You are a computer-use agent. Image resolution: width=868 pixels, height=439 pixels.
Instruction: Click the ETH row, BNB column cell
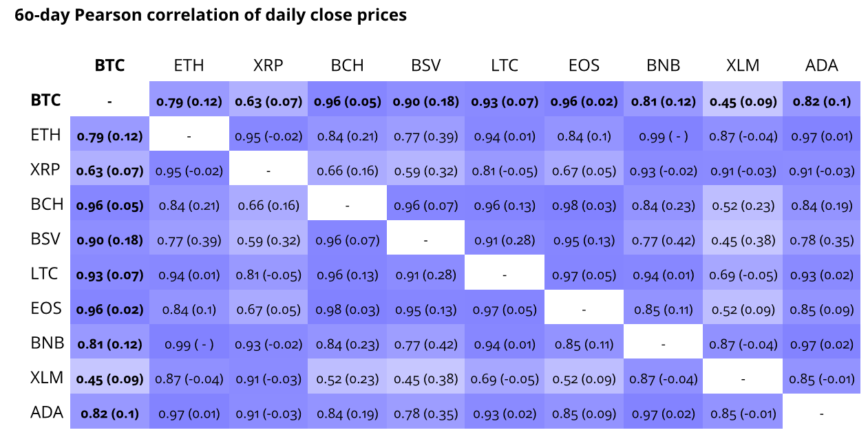pyautogui.click(x=664, y=136)
